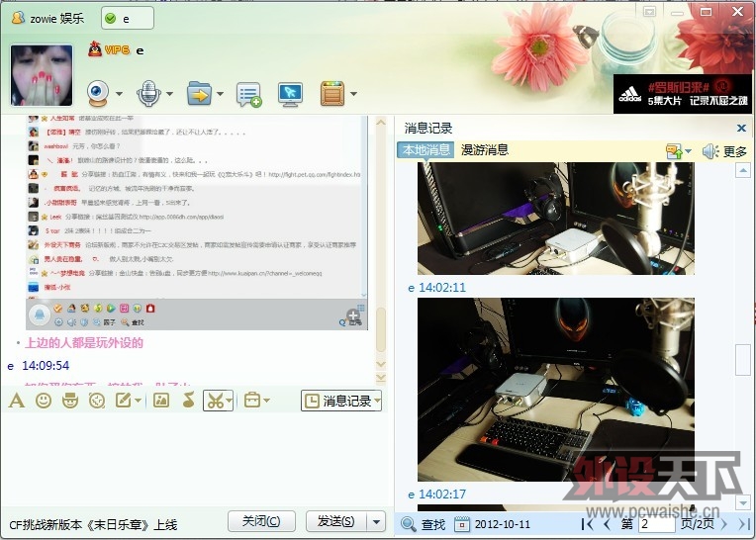756x540 pixels.
Task: Send a window shake nudge
Action: click(97, 401)
